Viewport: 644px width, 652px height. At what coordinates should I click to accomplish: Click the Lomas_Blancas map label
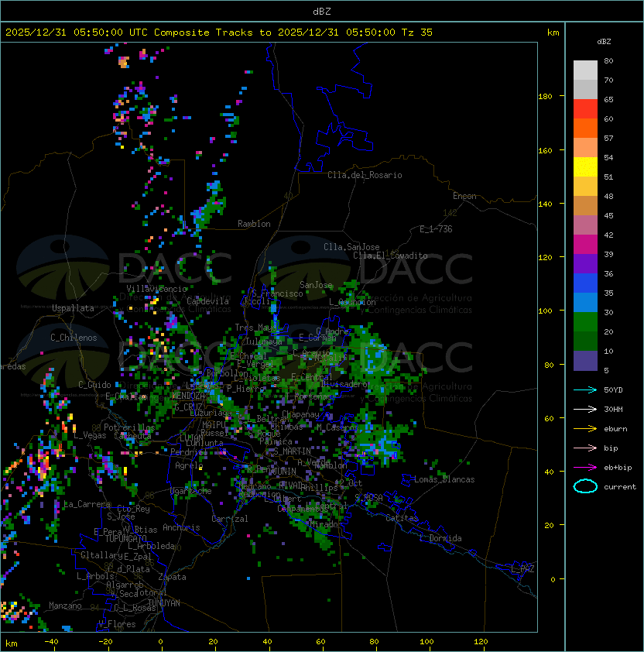click(444, 479)
